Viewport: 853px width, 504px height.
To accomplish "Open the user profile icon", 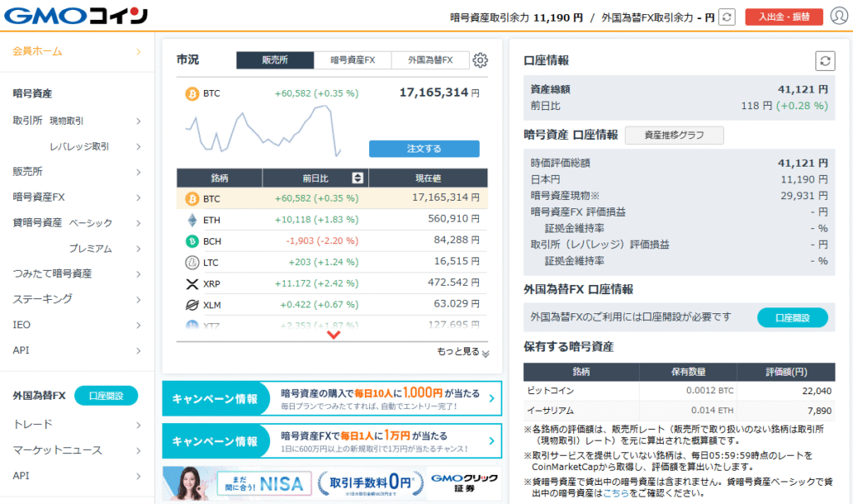I will 838,17.
